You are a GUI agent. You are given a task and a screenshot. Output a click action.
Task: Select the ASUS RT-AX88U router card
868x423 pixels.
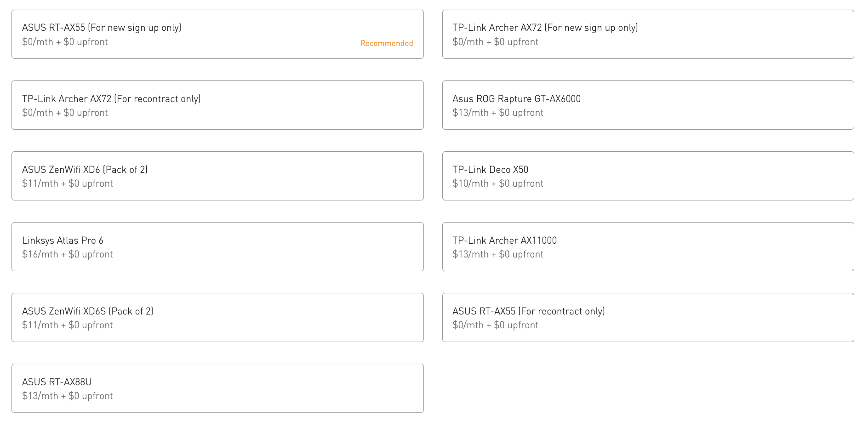217,389
